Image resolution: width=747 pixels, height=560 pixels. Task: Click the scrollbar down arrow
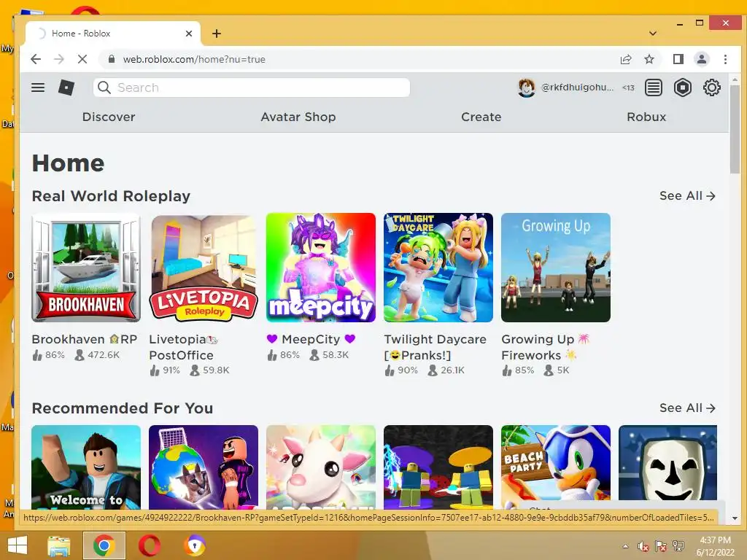[735, 518]
